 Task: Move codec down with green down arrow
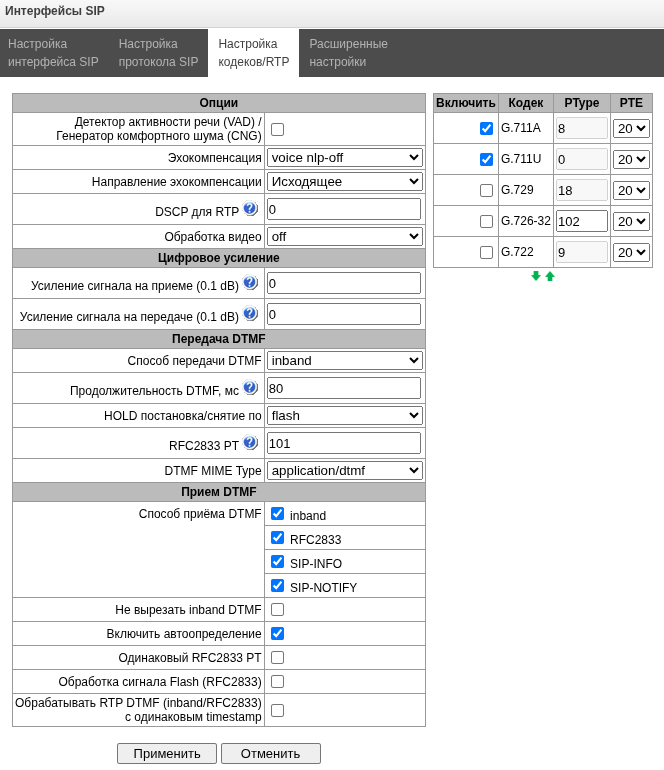pos(536,276)
